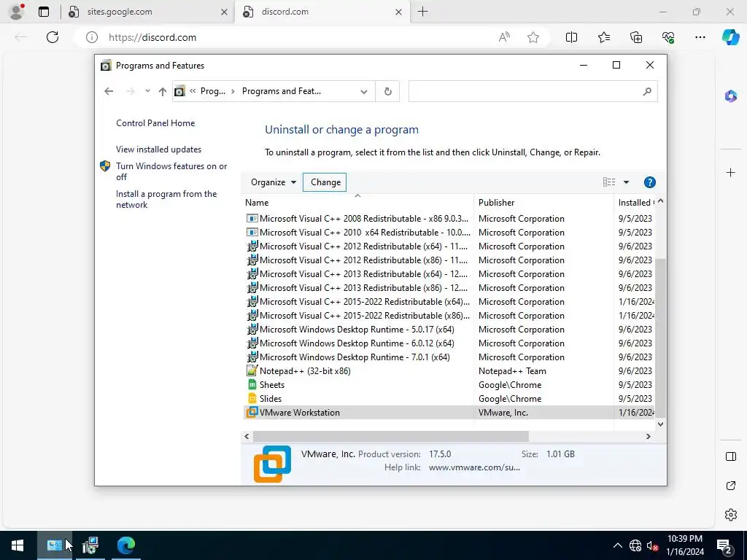Expand the address path history dropdown
This screenshot has width=747, height=560.
coord(364,91)
